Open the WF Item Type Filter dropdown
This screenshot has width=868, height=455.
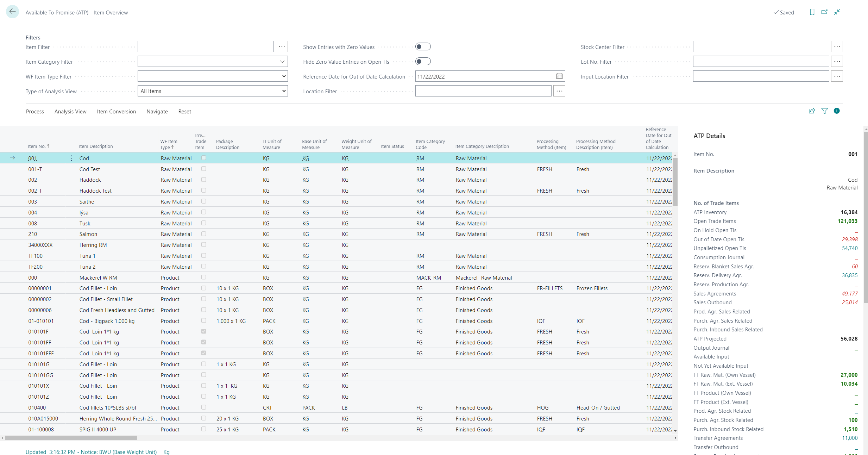coord(284,76)
